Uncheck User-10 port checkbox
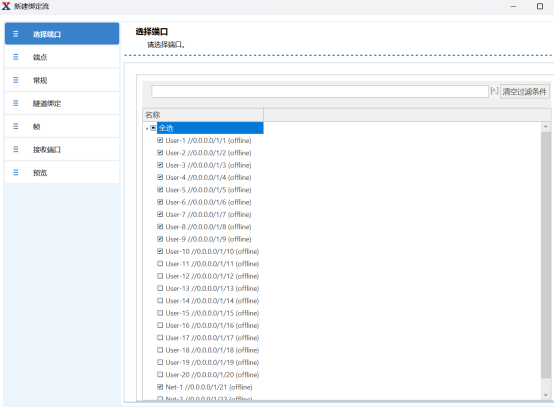The width and height of the screenshot is (554, 408). (160, 251)
